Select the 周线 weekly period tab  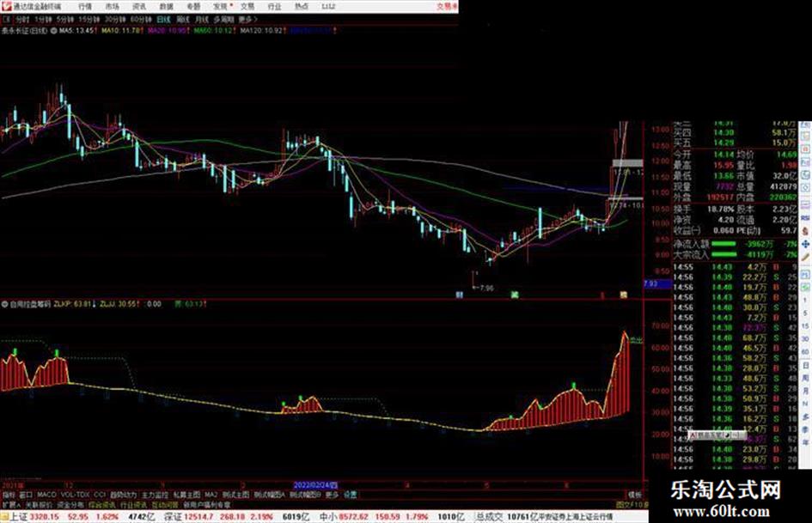coord(183,20)
